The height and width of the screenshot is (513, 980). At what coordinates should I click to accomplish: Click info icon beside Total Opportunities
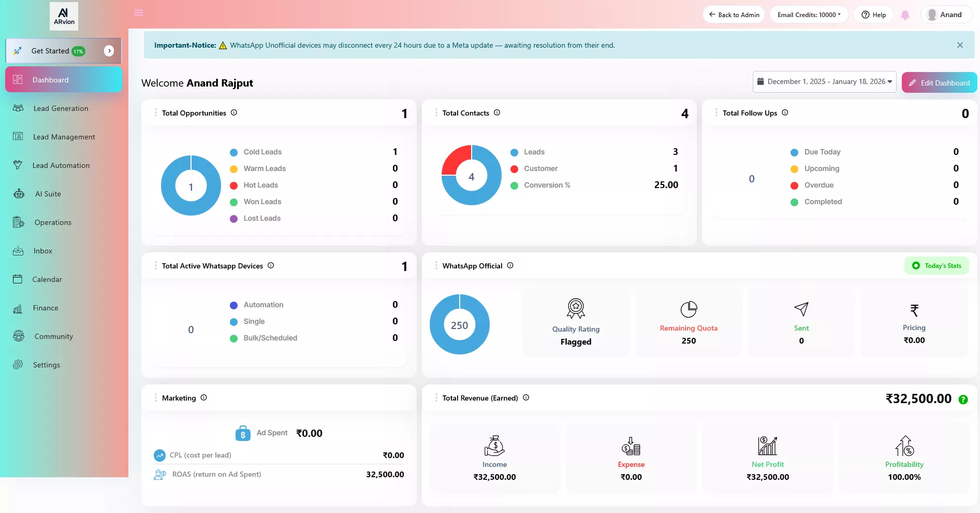click(234, 112)
